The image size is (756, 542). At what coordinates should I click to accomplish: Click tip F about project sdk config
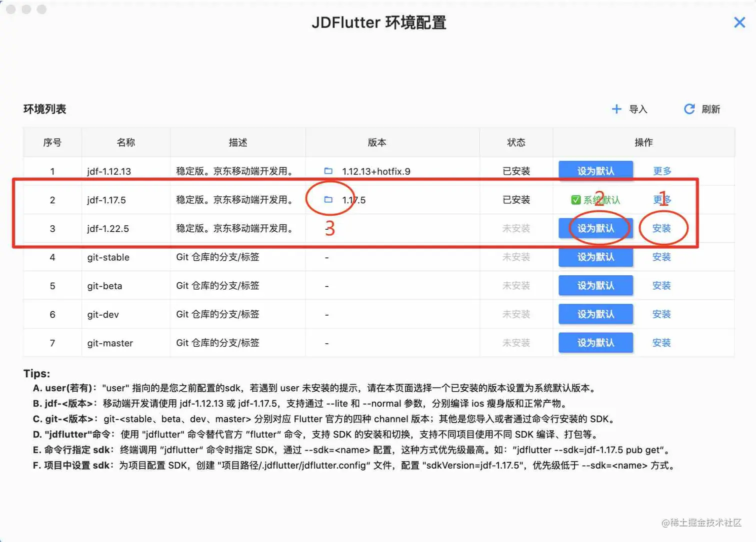355,465
